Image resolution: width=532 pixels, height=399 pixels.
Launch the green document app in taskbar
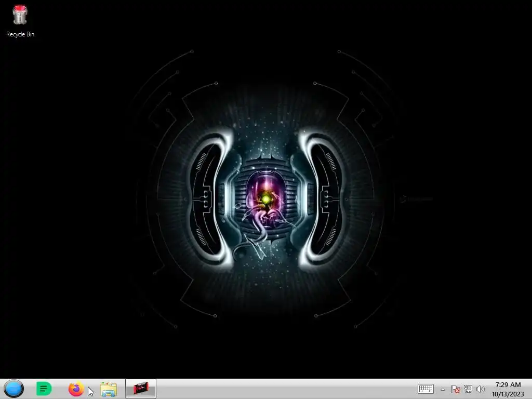44,389
